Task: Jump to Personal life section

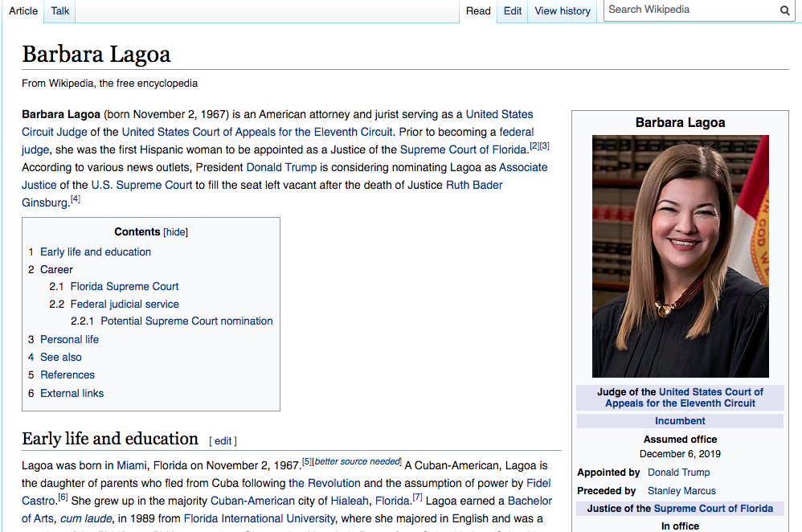Action: pos(70,340)
